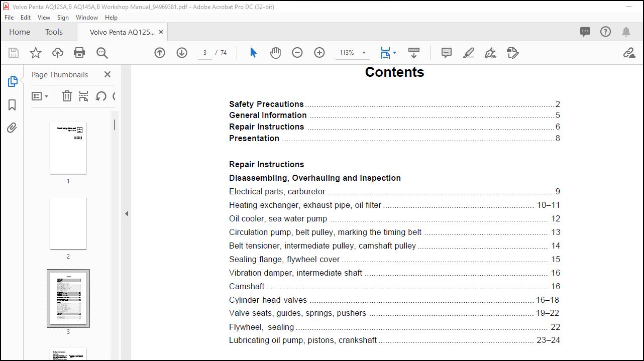Delete selected page trash icon

tap(67, 96)
